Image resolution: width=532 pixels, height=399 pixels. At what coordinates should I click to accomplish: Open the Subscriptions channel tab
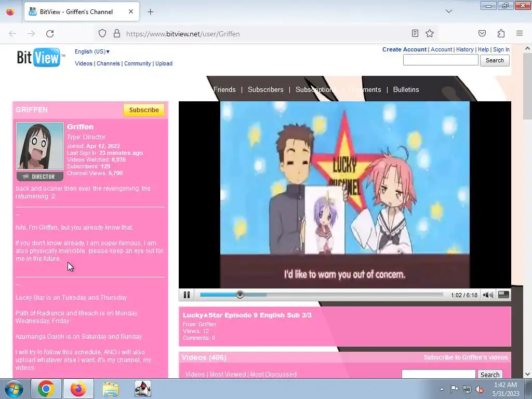[315, 89]
